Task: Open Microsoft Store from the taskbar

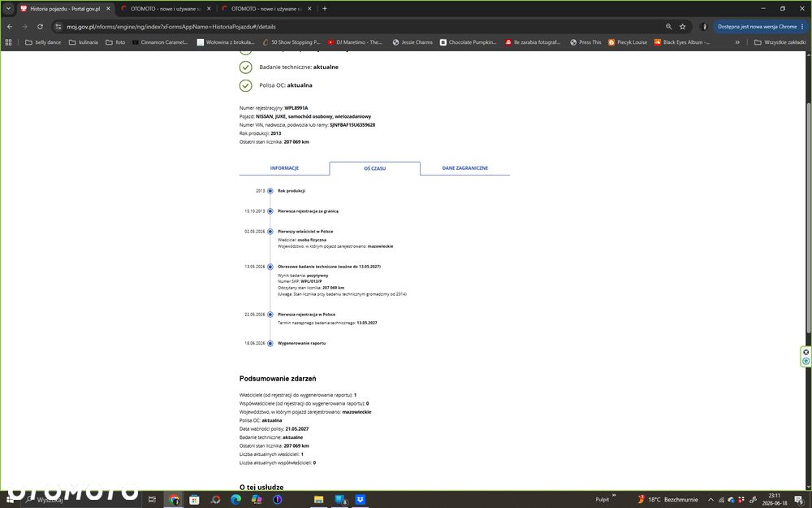Action: click(194, 499)
